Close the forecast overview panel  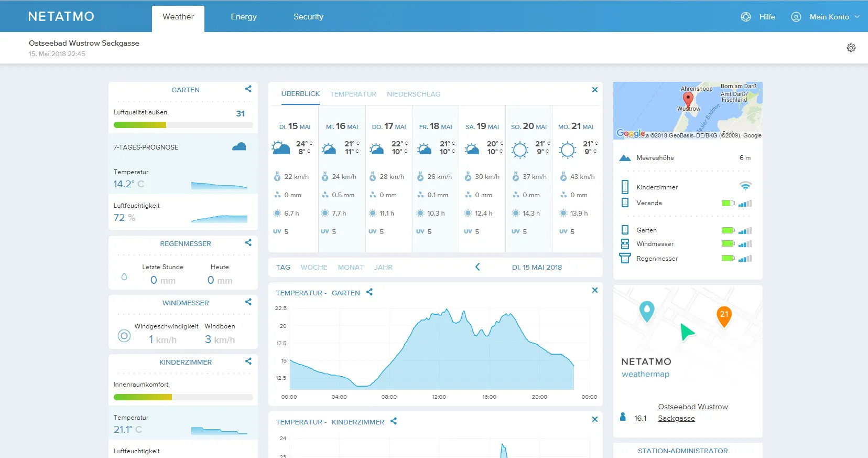(594, 90)
